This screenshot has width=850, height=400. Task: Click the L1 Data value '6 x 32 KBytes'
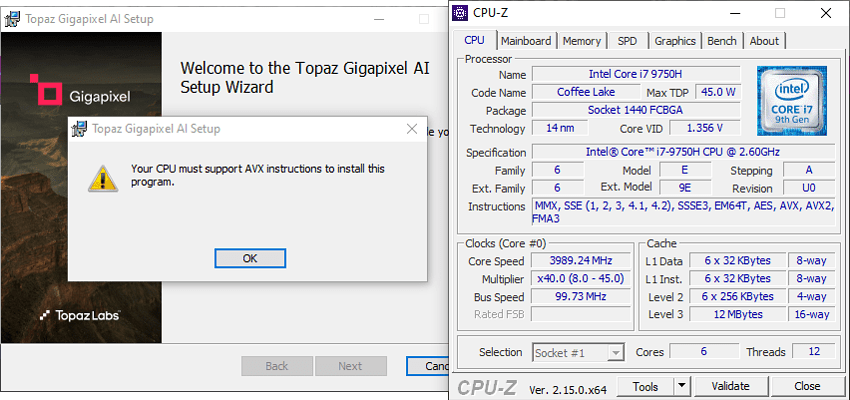tap(737, 260)
